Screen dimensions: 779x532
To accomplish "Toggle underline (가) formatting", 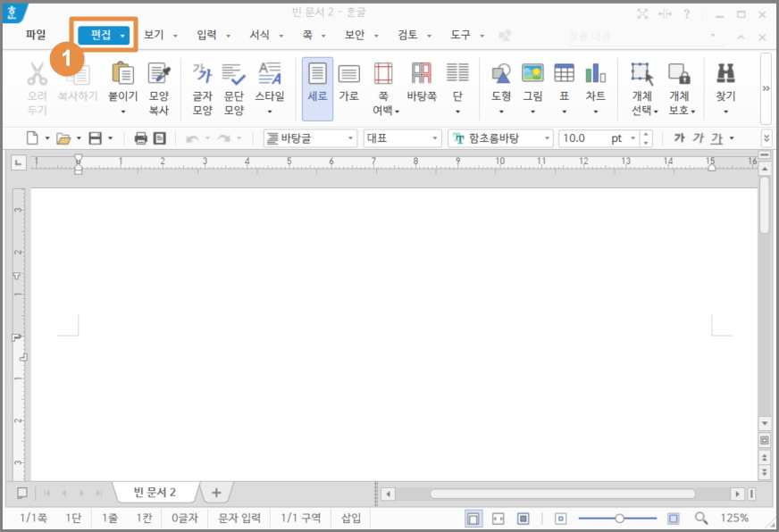I will click(x=716, y=138).
